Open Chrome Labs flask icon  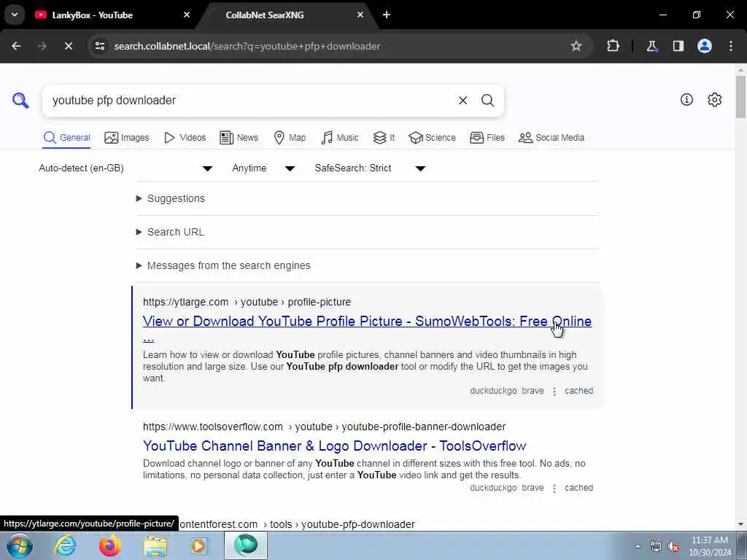(x=651, y=46)
